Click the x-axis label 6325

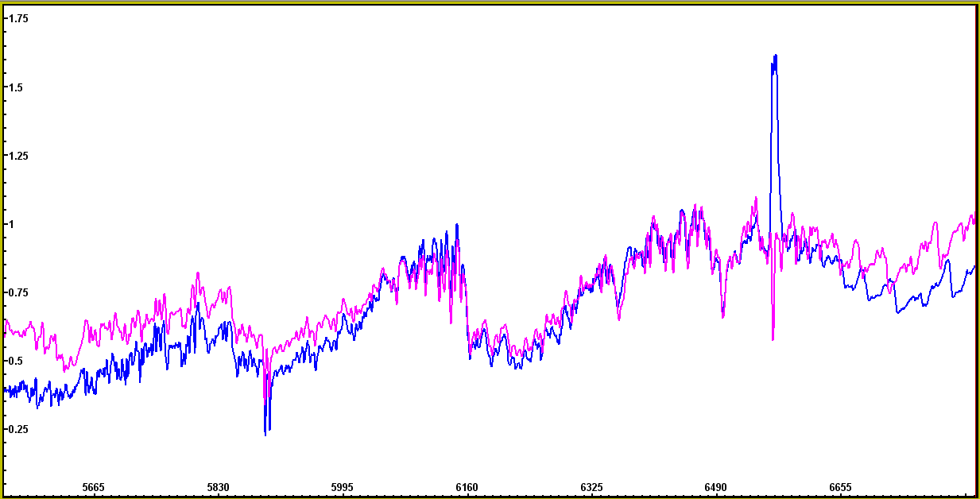point(591,487)
